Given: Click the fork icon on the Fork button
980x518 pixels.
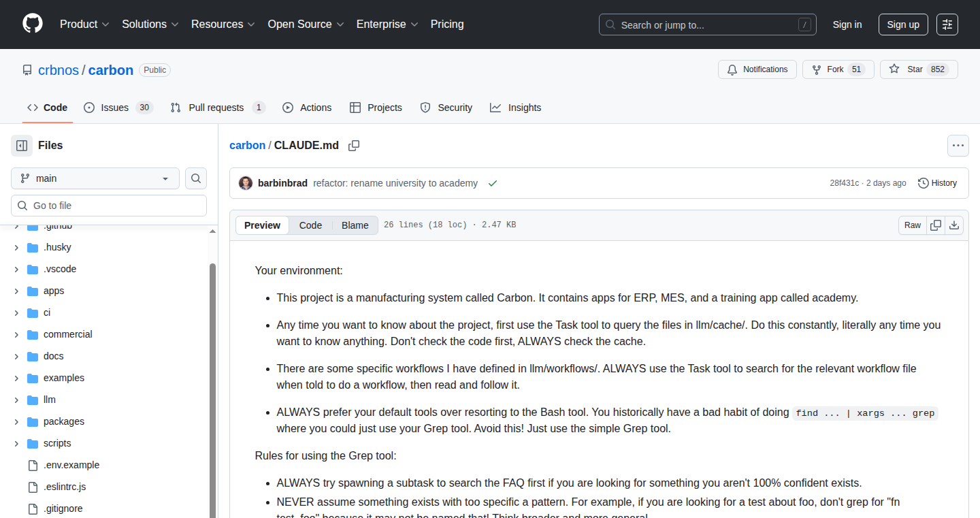Looking at the screenshot, I should tap(817, 69).
